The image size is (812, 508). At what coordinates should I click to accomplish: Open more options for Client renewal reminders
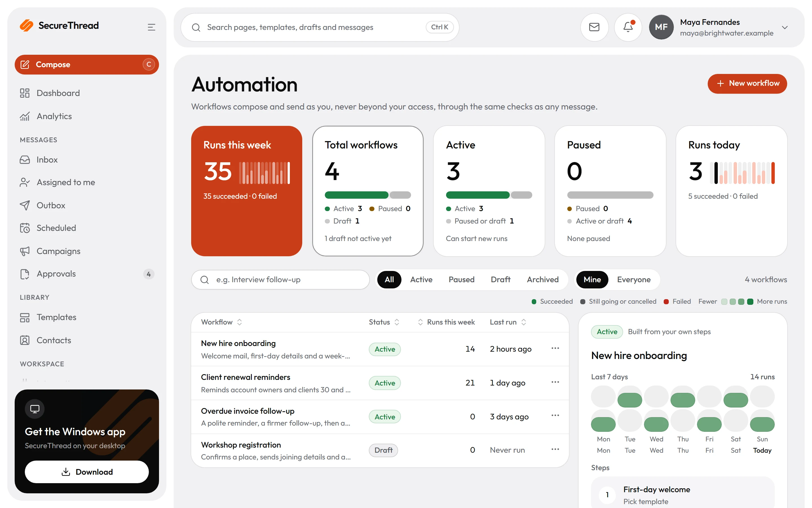click(x=555, y=382)
